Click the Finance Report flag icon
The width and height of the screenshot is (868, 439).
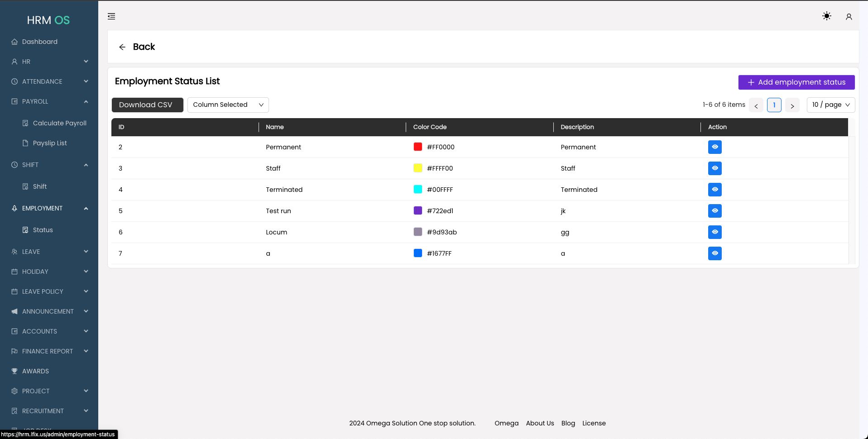(14, 351)
